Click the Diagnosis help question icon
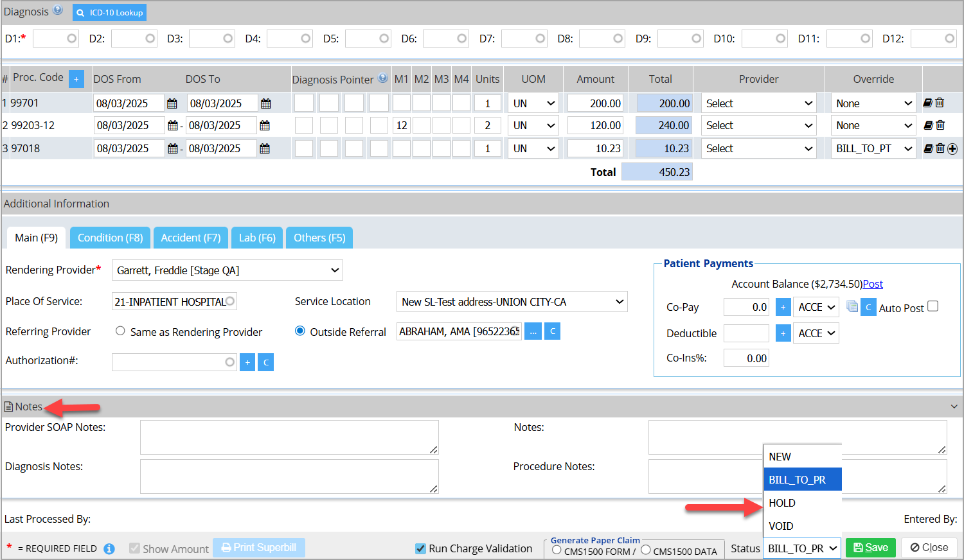This screenshot has height=560, width=964. [x=58, y=10]
